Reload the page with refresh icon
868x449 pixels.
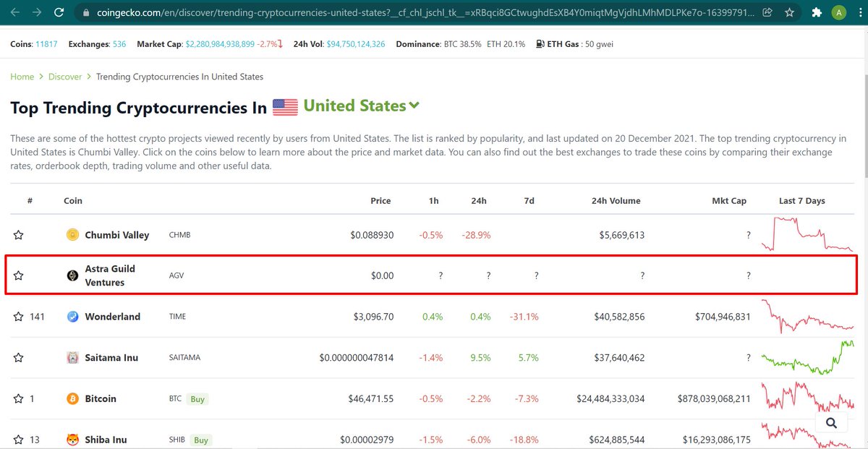59,12
